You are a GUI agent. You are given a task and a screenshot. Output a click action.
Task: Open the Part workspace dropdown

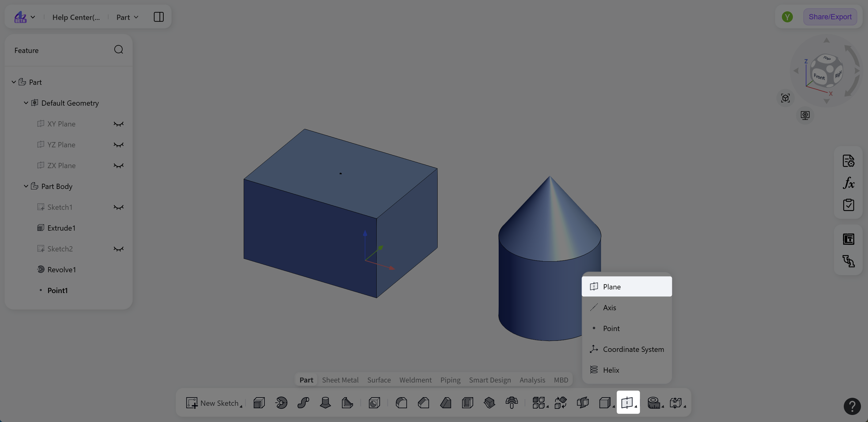(x=128, y=17)
